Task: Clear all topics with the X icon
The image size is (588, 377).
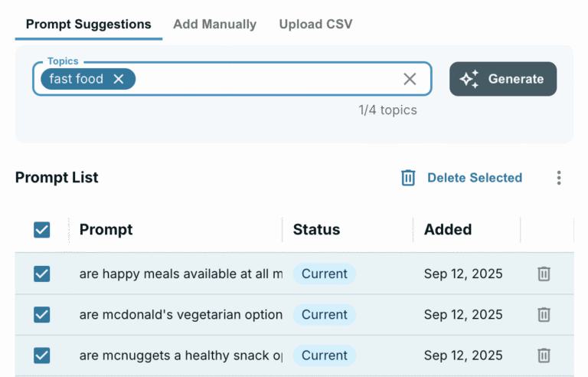Action: (x=410, y=79)
